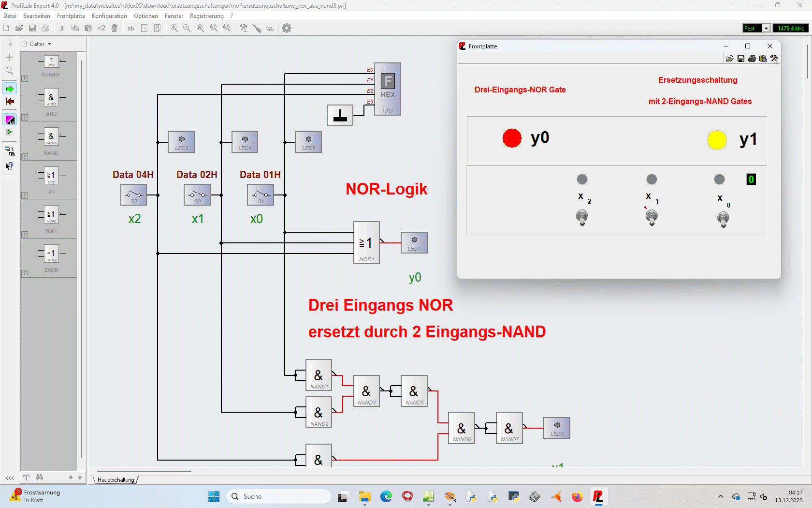Click the dark red stop simulation arrow
This screenshot has width=812, height=508.
(10, 102)
